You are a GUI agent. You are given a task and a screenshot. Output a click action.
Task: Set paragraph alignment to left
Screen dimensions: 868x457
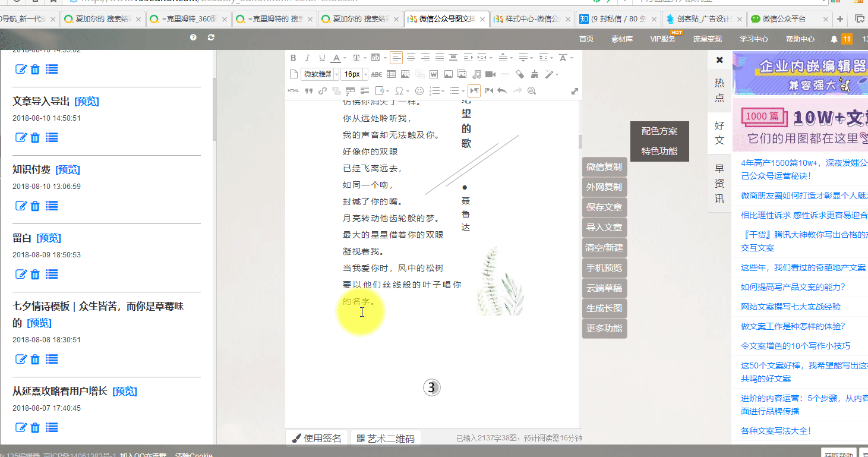(x=396, y=58)
